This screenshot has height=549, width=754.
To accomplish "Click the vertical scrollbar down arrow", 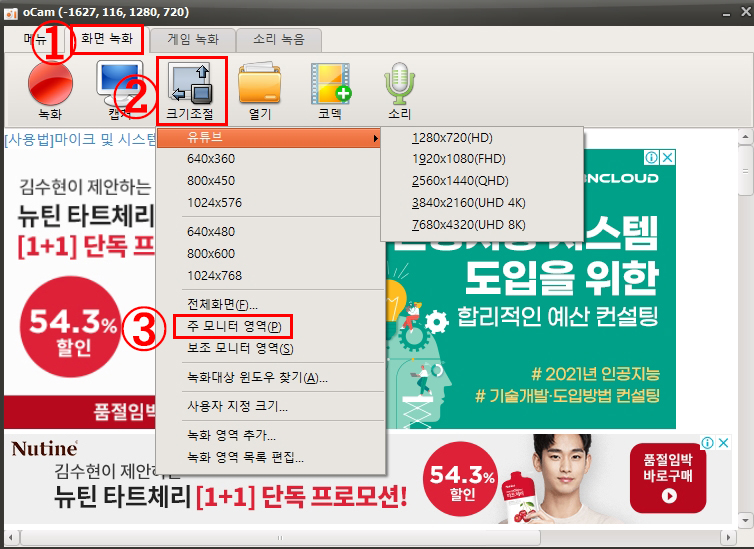I will [746, 520].
